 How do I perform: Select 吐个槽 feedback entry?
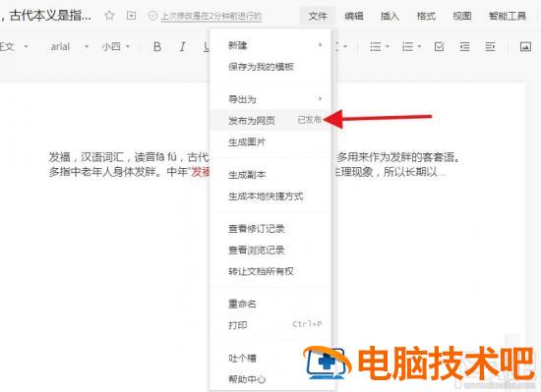(270, 358)
